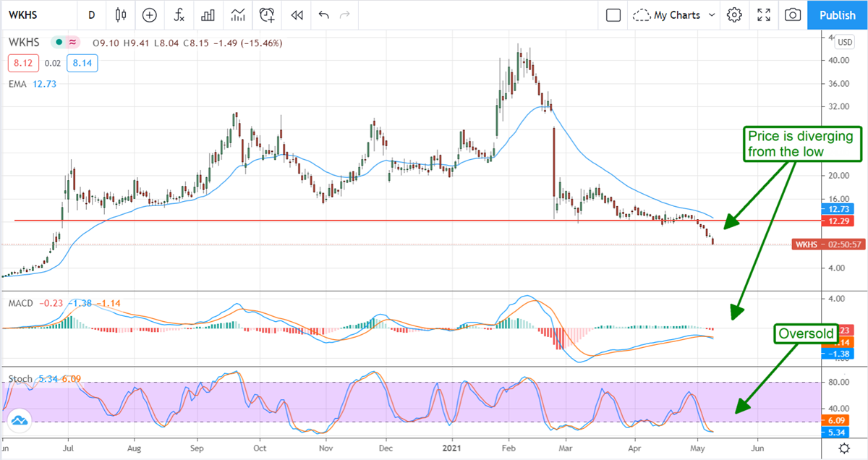
Task: Click the Publish button
Action: [837, 14]
